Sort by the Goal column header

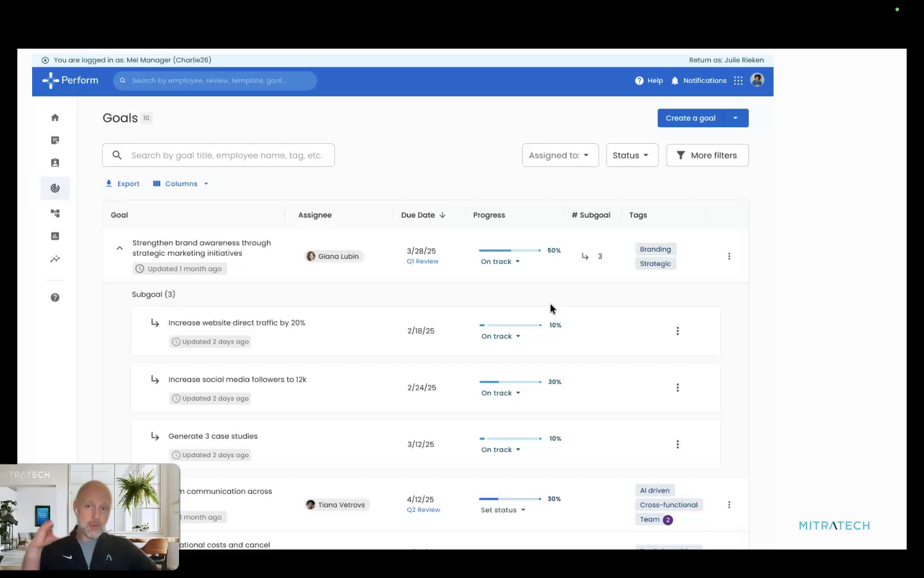coord(119,215)
